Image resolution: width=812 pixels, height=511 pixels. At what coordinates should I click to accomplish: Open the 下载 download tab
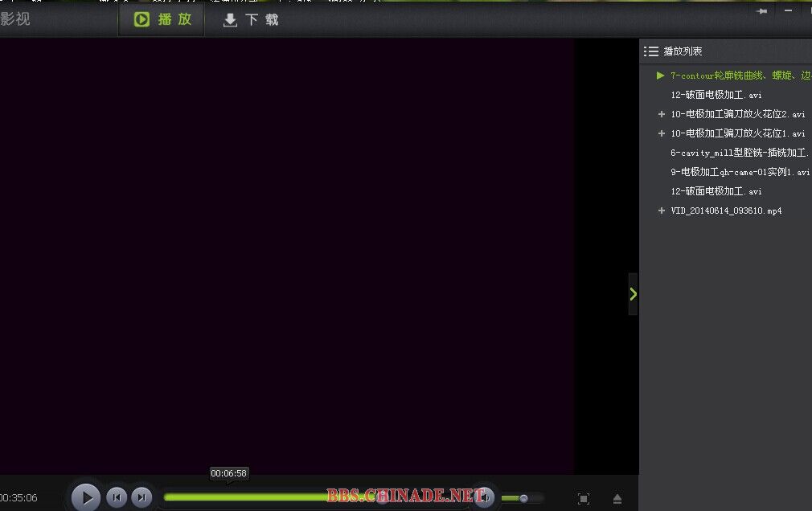coord(251,20)
